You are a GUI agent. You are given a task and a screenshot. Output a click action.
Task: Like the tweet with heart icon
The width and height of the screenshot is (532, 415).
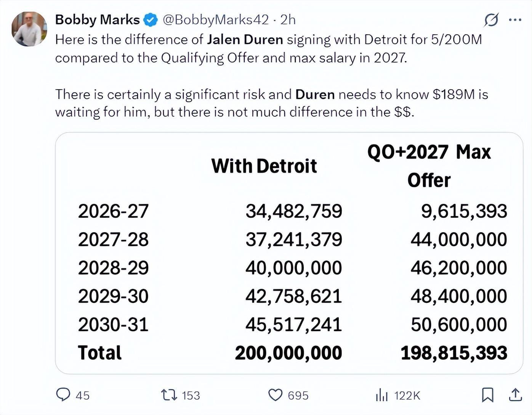point(275,395)
